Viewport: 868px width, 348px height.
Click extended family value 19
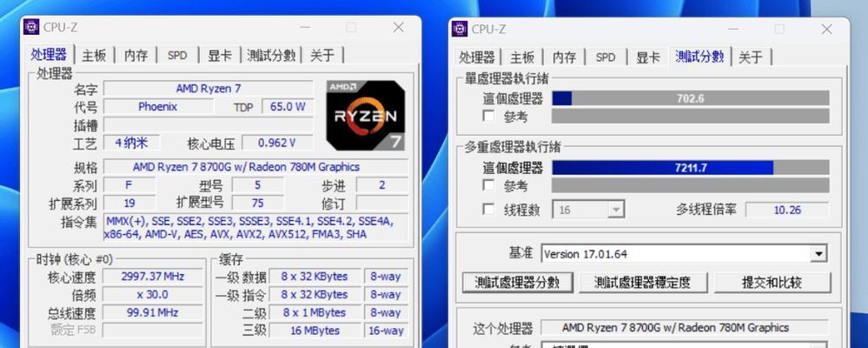[129, 203]
